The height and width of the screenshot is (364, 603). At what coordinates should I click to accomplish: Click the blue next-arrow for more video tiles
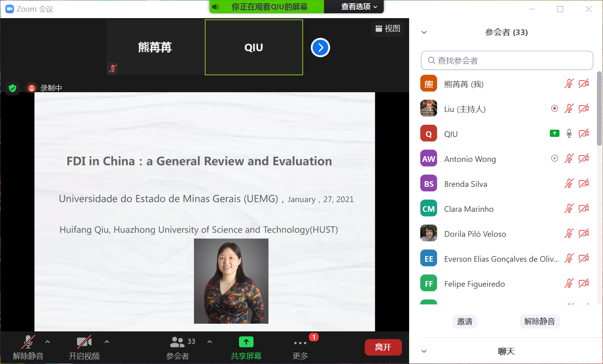tap(320, 48)
